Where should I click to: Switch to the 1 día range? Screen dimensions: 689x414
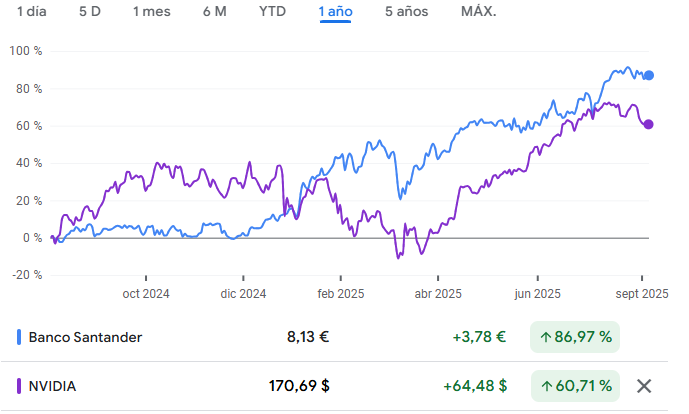coord(31,12)
